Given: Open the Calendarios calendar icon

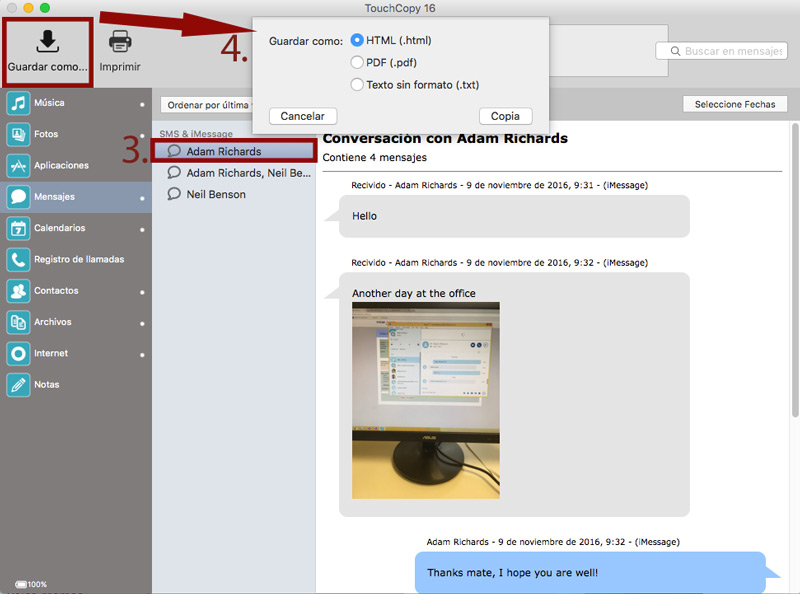Looking at the screenshot, I should click(x=18, y=228).
